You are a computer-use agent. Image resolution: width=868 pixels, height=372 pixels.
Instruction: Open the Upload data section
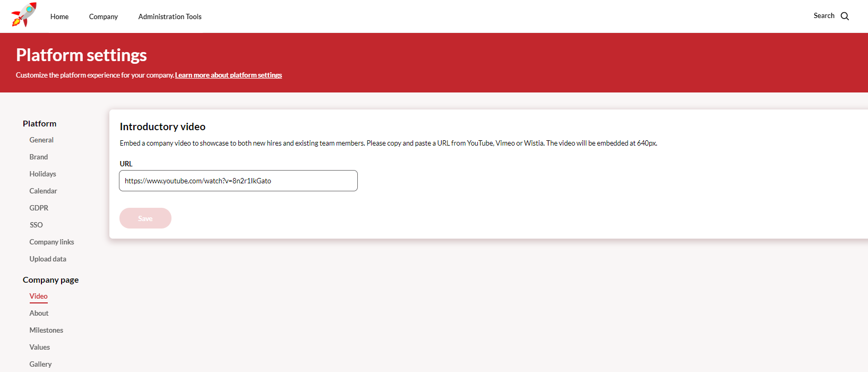click(x=48, y=259)
